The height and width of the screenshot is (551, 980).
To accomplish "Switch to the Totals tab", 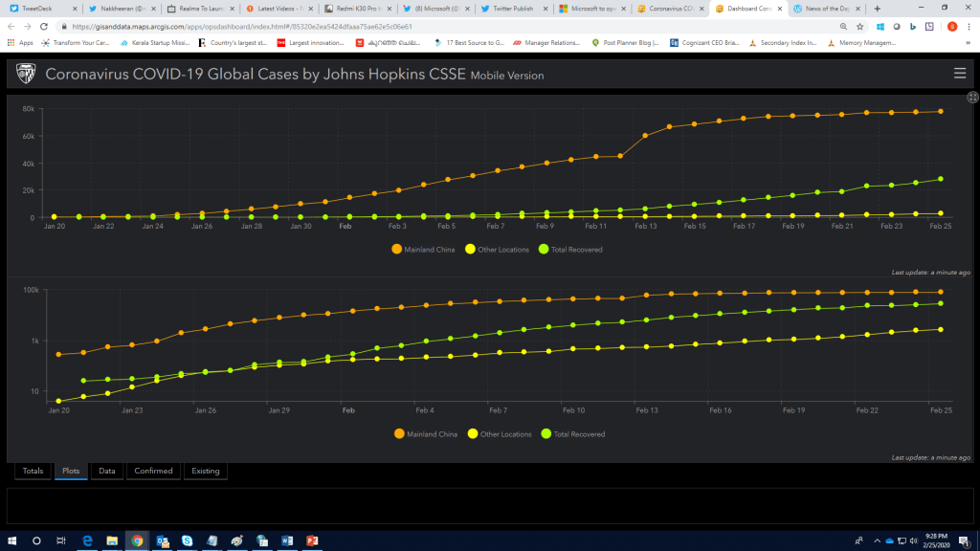I will (33, 471).
